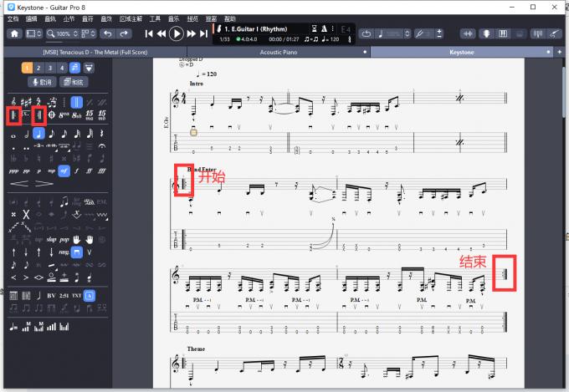Click the dead note X icon

click(26, 215)
